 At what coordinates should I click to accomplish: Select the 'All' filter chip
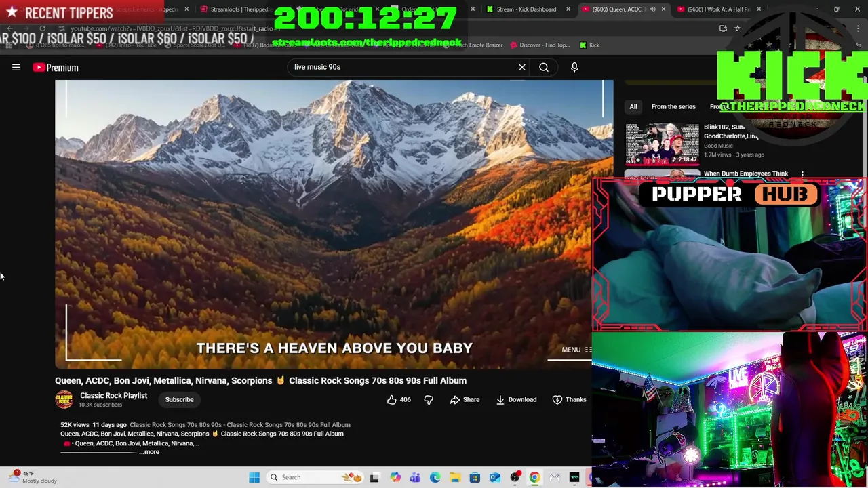pyautogui.click(x=633, y=106)
